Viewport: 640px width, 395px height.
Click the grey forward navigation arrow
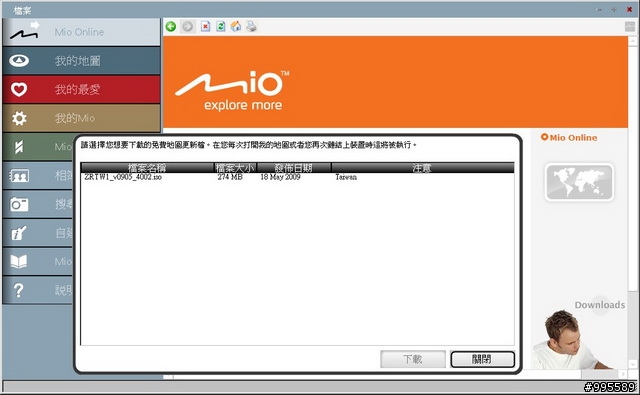187,27
